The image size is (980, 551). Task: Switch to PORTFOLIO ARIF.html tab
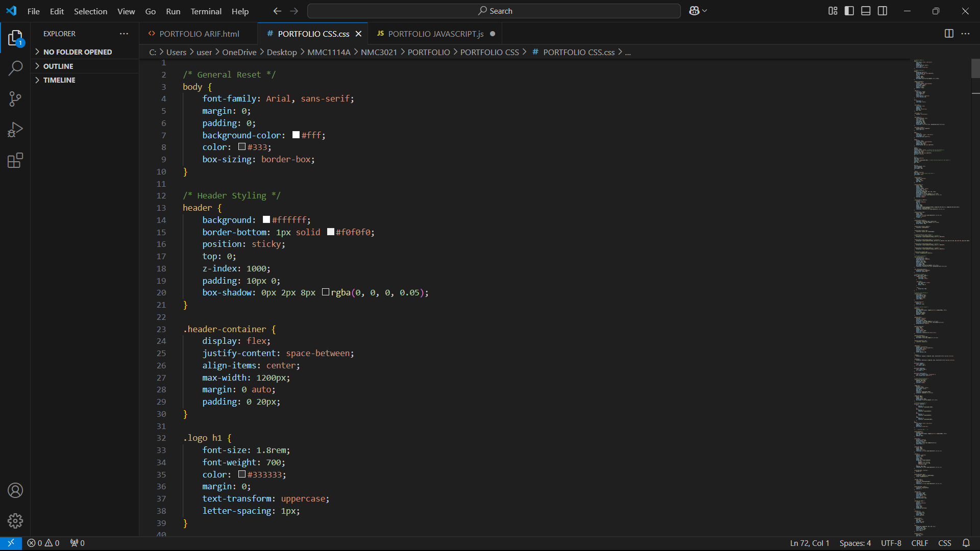click(199, 34)
